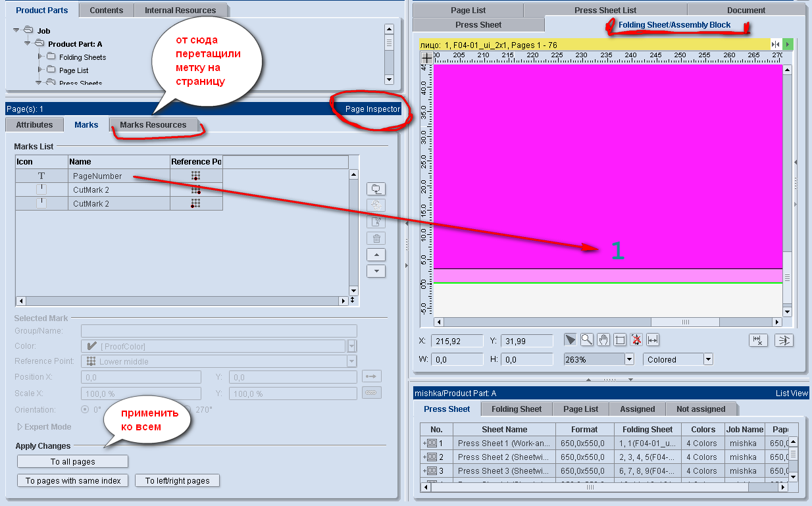Open the Attributes tab
Screen dimensions: 812x506
pyautogui.click(x=34, y=124)
